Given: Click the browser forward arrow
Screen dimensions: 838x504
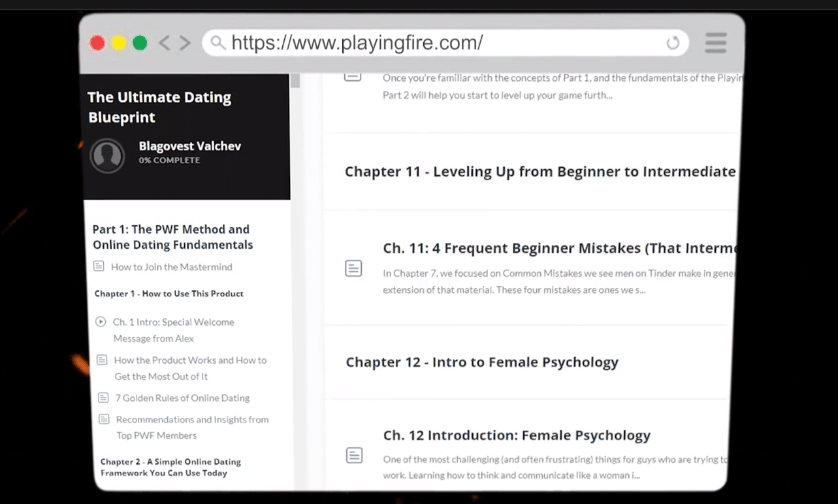Looking at the screenshot, I should pyautogui.click(x=185, y=43).
